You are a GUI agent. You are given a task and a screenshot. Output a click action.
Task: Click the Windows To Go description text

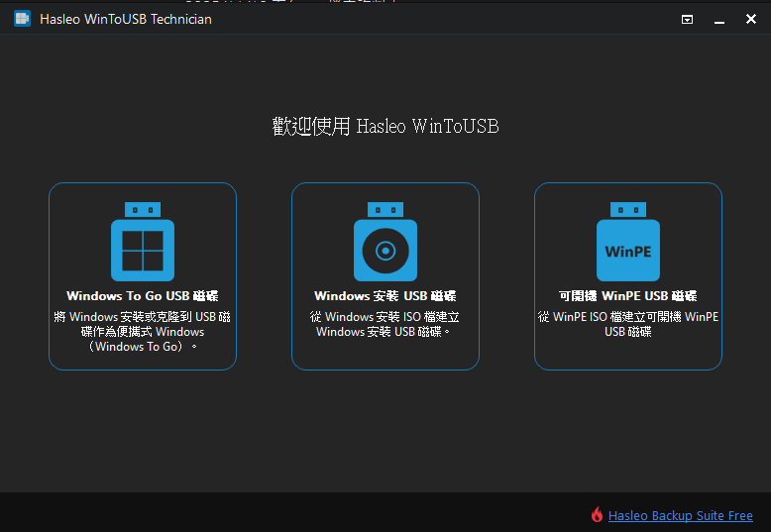143,332
